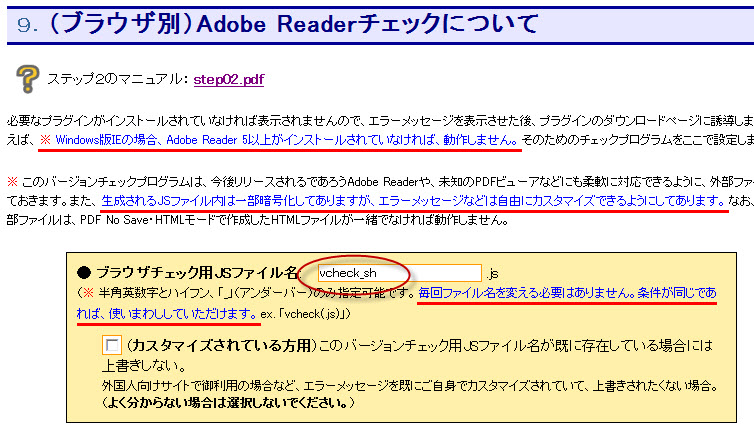This screenshot has width=754, height=432.
Task: Click the yellow question mark help icon
Action: coord(27,78)
